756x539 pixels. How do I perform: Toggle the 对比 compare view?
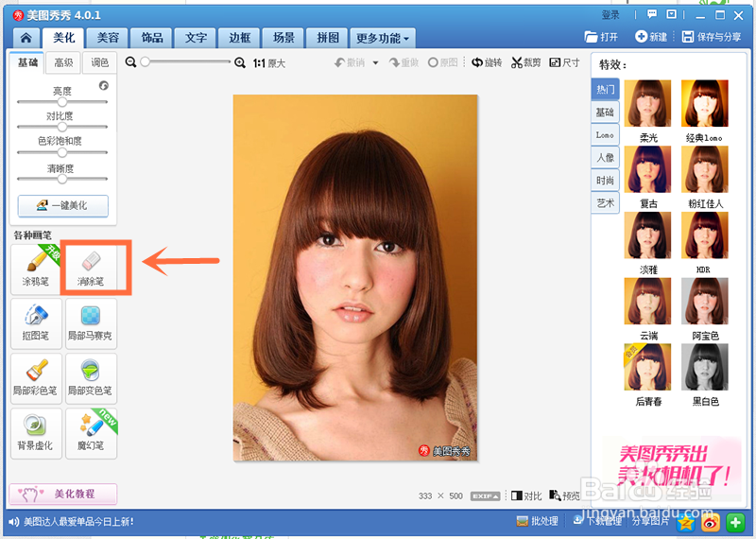(526, 496)
